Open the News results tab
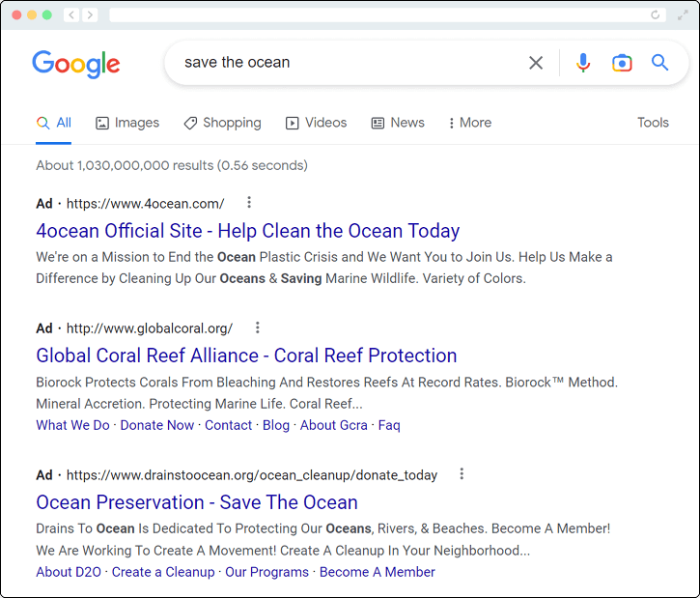 coord(398,123)
